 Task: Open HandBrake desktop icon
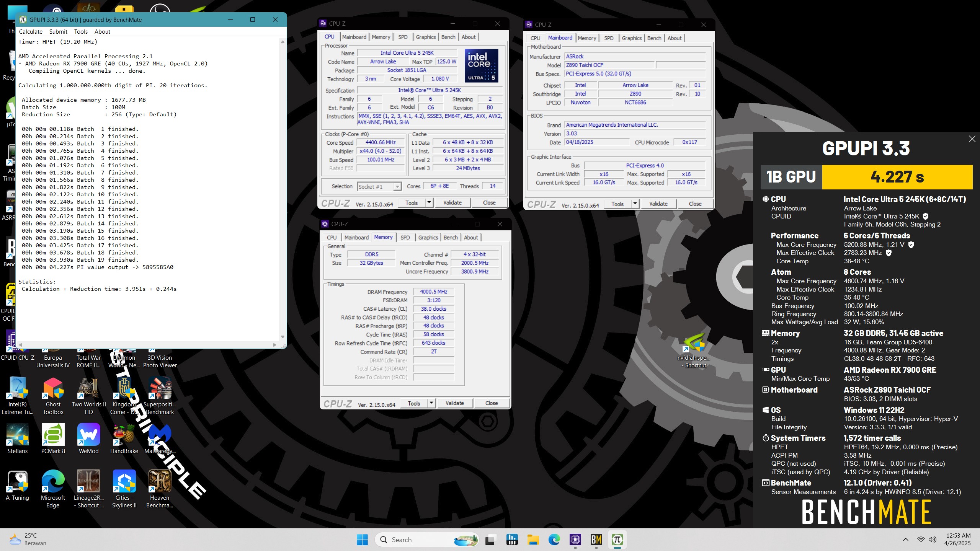pos(124,439)
